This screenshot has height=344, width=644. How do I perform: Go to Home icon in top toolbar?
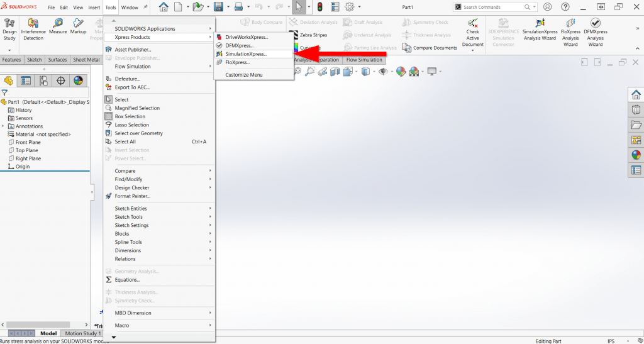click(x=164, y=7)
